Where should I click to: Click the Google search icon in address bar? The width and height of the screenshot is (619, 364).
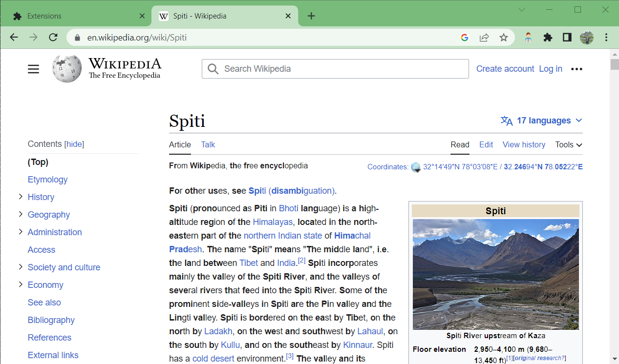pos(465,38)
